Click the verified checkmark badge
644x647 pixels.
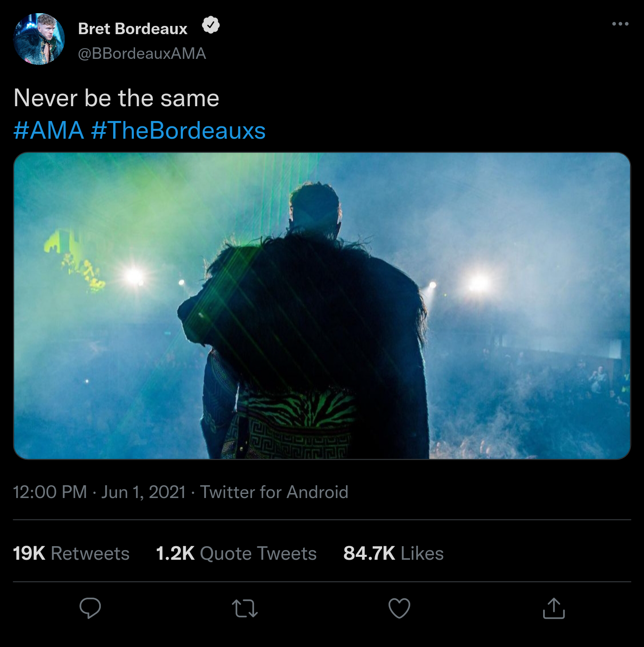pyautogui.click(x=210, y=26)
